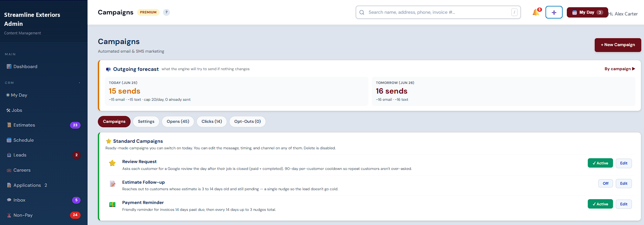Edit the Payment Reminder campaign
Screen dimensions: 644x225
coord(624,204)
